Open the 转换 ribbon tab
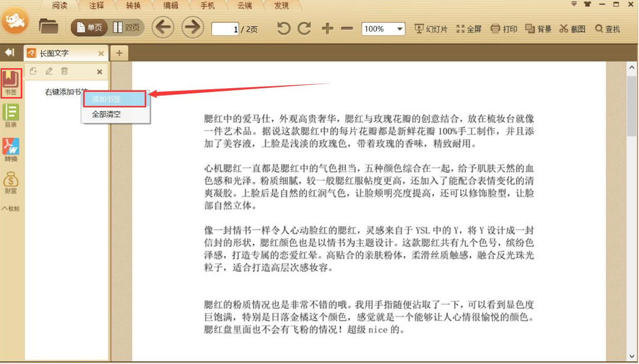Screen dimensions: 639x364 coord(133,6)
